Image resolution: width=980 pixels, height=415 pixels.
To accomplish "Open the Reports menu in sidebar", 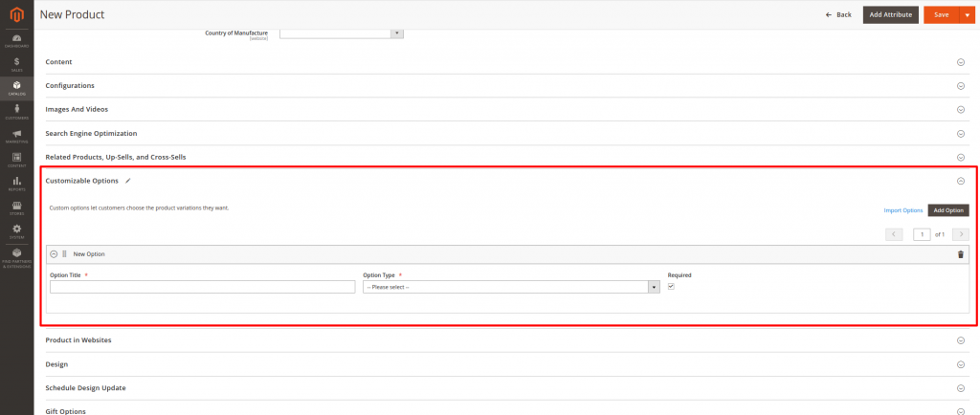I will (x=16, y=183).
